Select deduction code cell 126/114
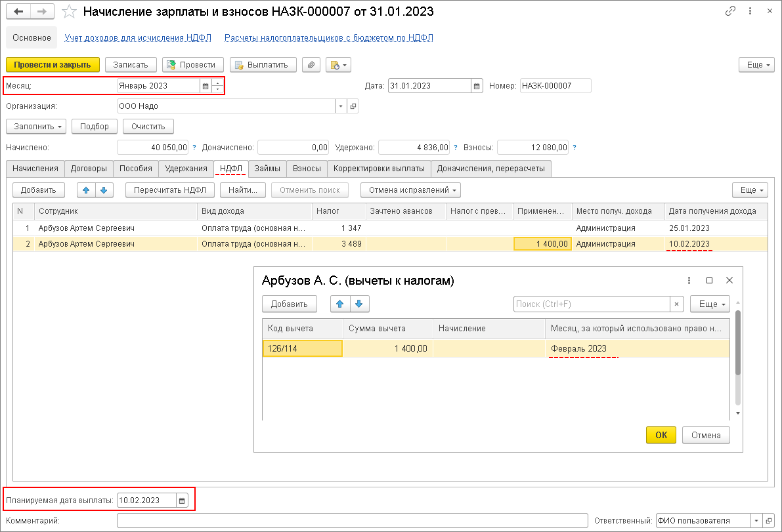Viewport: 782px width, 532px height. 302,348
